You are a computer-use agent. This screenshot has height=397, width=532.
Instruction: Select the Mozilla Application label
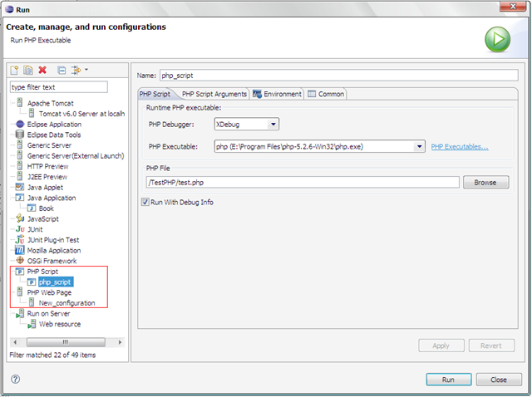(54, 250)
